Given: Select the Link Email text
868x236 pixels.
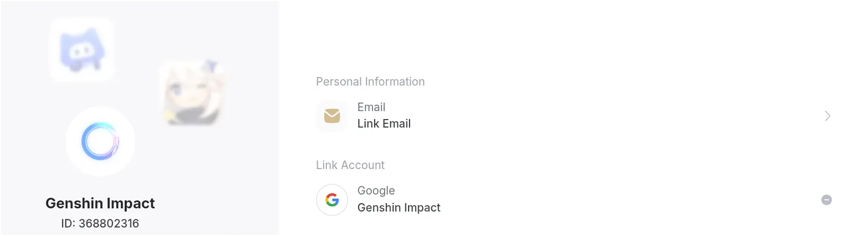Looking at the screenshot, I should coord(384,124).
